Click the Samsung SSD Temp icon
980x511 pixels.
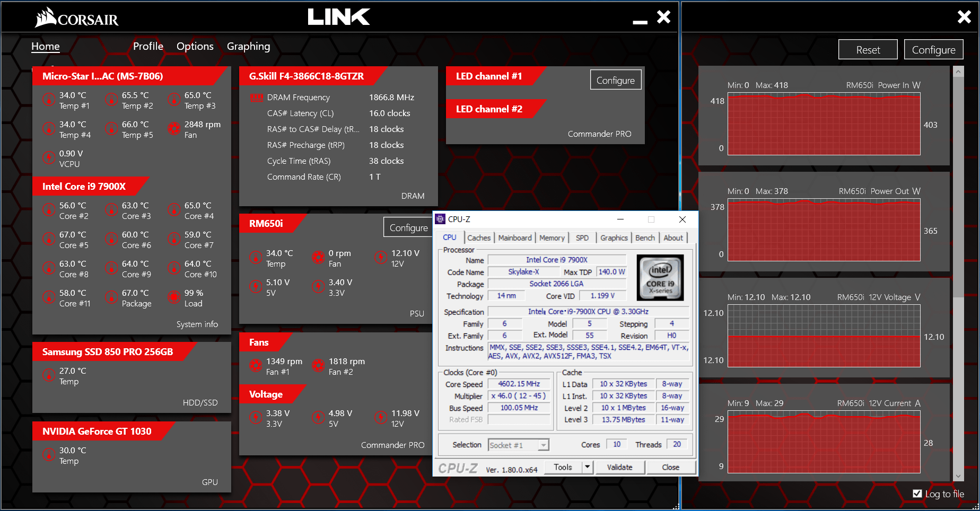(49, 375)
